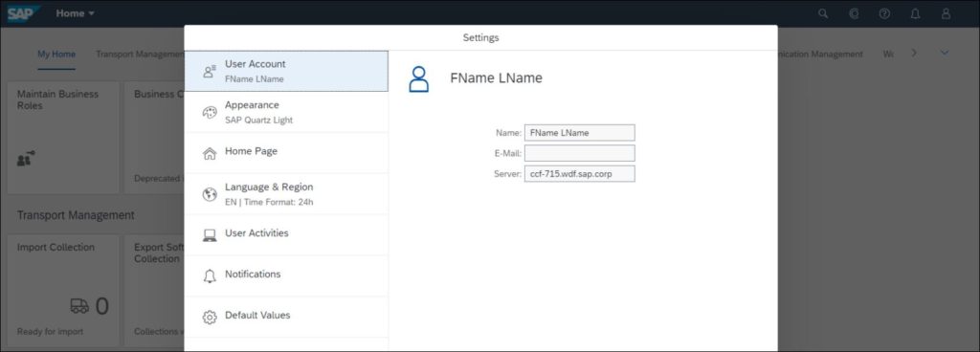Viewport: 980px width, 352px height.
Task: Open the notifications bell in header
Action: (915, 13)
